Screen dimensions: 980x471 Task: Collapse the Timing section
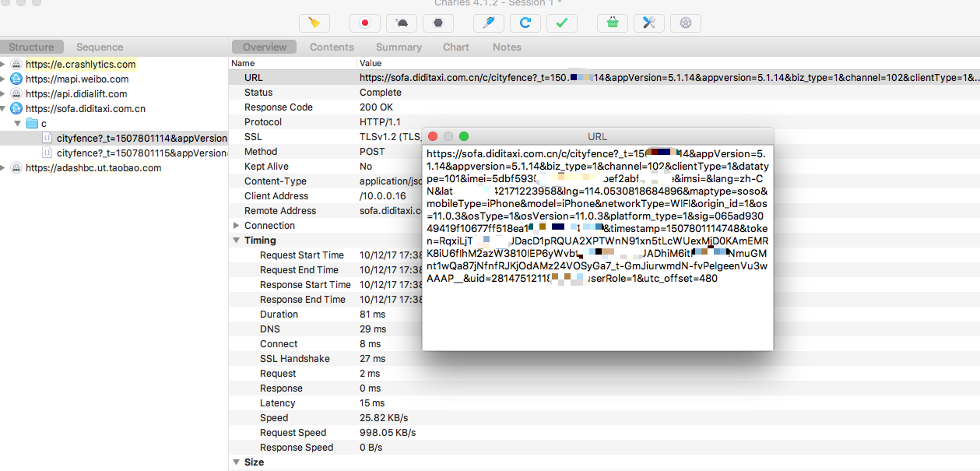[237, 241]
